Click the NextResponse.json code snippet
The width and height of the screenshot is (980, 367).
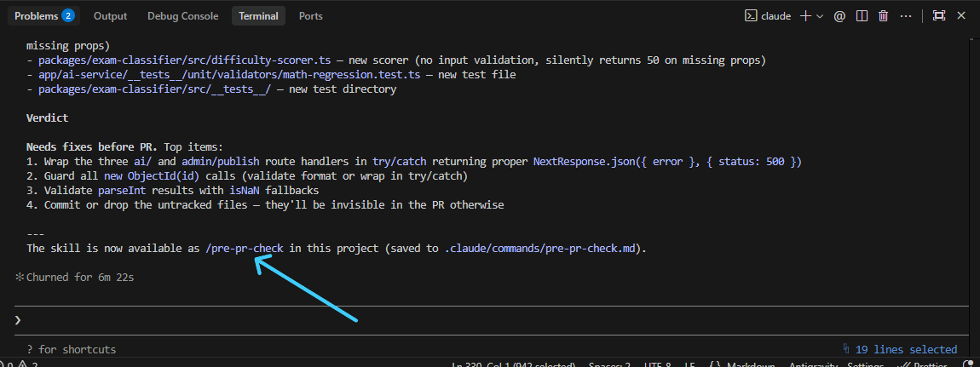pos(667,162)
